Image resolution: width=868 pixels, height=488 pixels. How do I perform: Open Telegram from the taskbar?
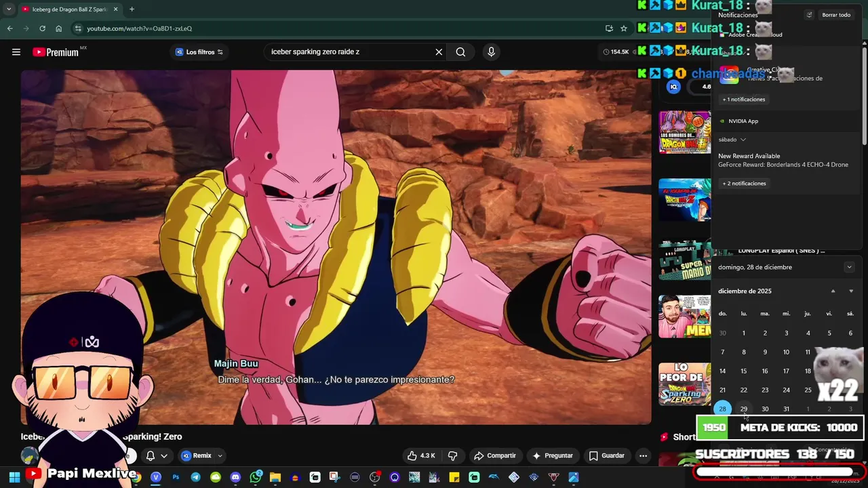click(195, 477)
